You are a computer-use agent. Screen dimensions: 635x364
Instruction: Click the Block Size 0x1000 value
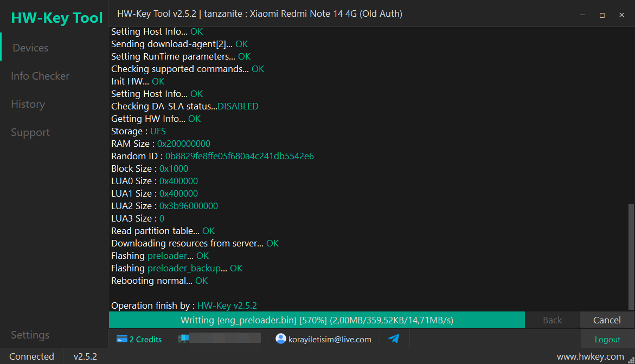pyautogui.click(x=174, y=168)
